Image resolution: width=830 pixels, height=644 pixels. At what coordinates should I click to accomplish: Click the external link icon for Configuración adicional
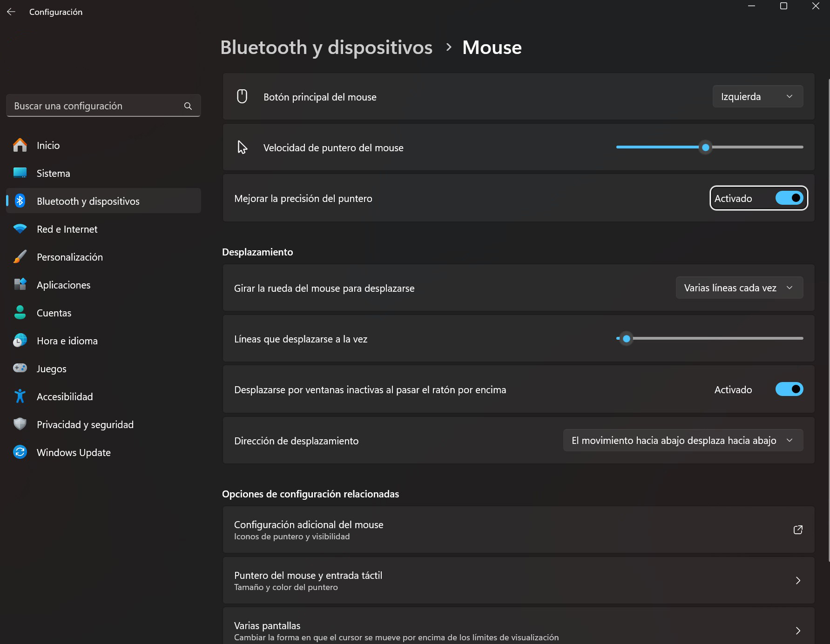click(x=798, y=530)
